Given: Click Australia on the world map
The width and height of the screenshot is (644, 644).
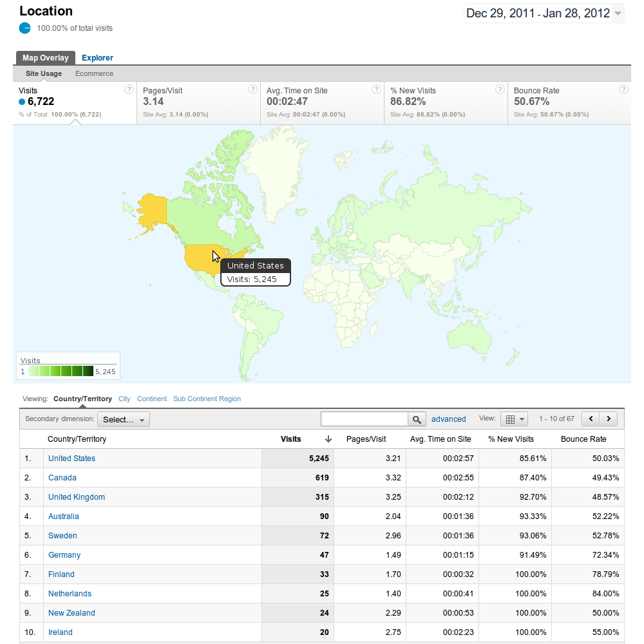Looking at the screenshot, I should coord(469,337).
